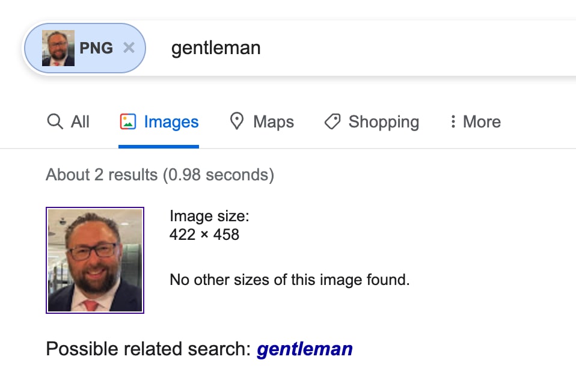
Task: Click the price tag icon for Shopping
Action: (x=332, y=121)
